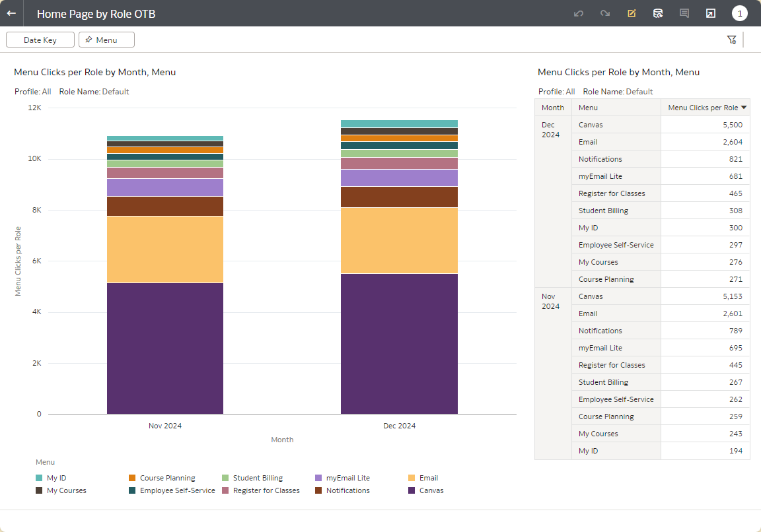Image resolution: width=761 pixels, height=532 pixels.
Task: Click the user avatar badge
Action: pyautogui.click(x=740, y=13)
